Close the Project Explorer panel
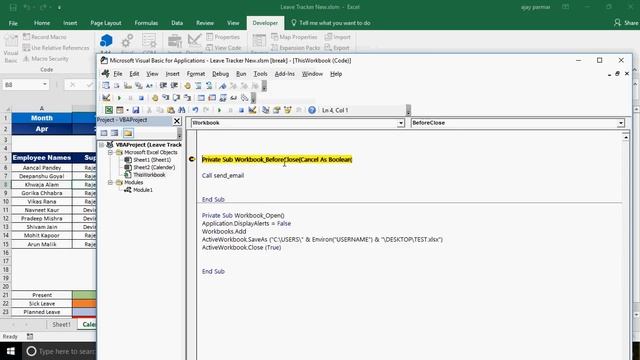 coord(177,121)
